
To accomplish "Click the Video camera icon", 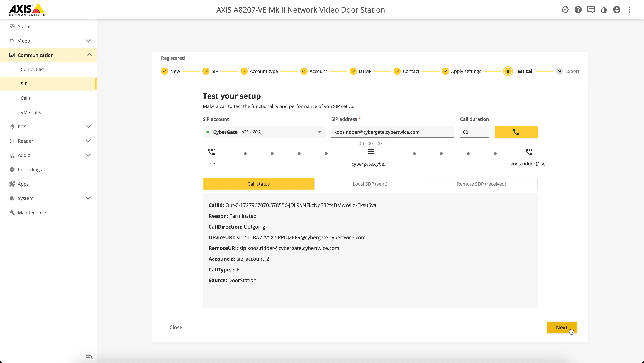I will point(12,41).
